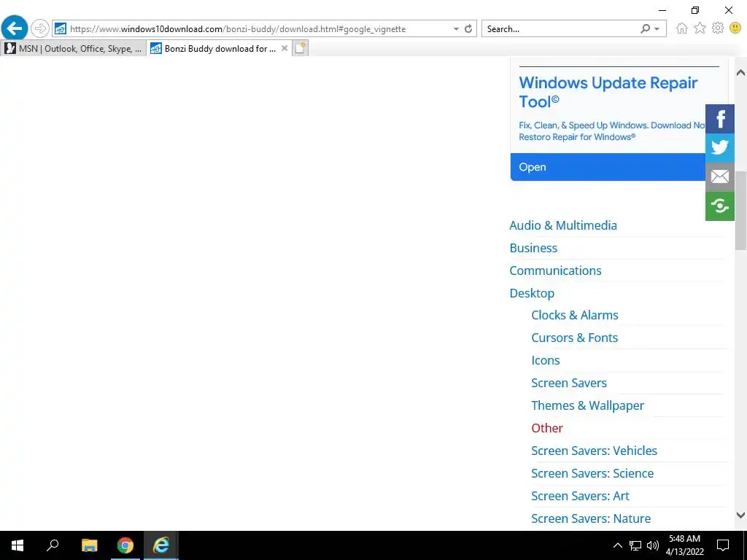
Task: Click the page scrollbar up arrow
Action: 740,73
